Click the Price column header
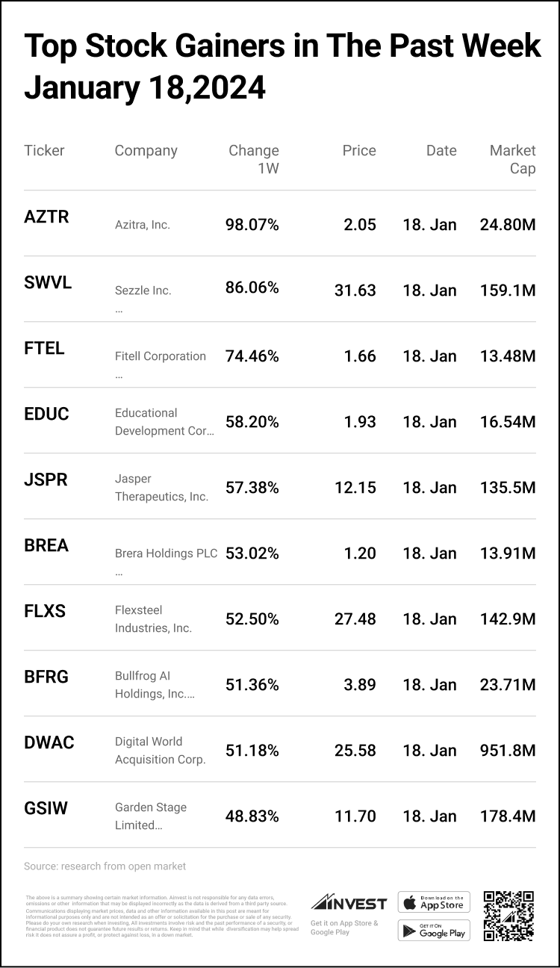 coord(359,150)
